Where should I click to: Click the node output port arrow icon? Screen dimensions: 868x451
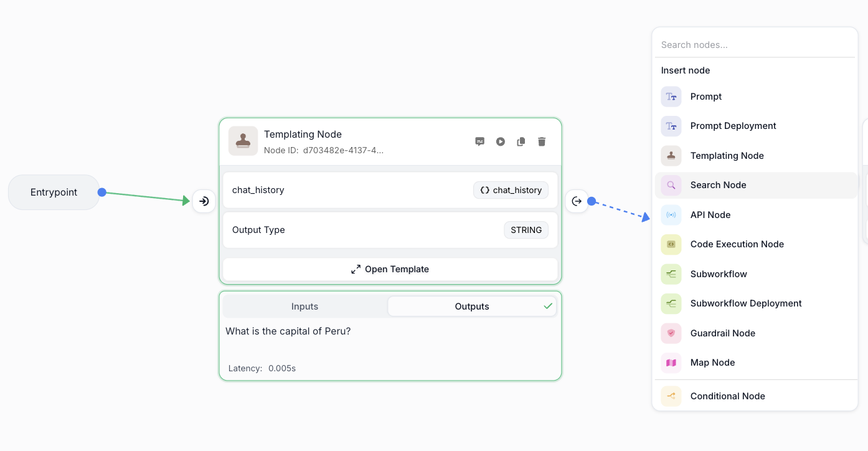(577, 201)
